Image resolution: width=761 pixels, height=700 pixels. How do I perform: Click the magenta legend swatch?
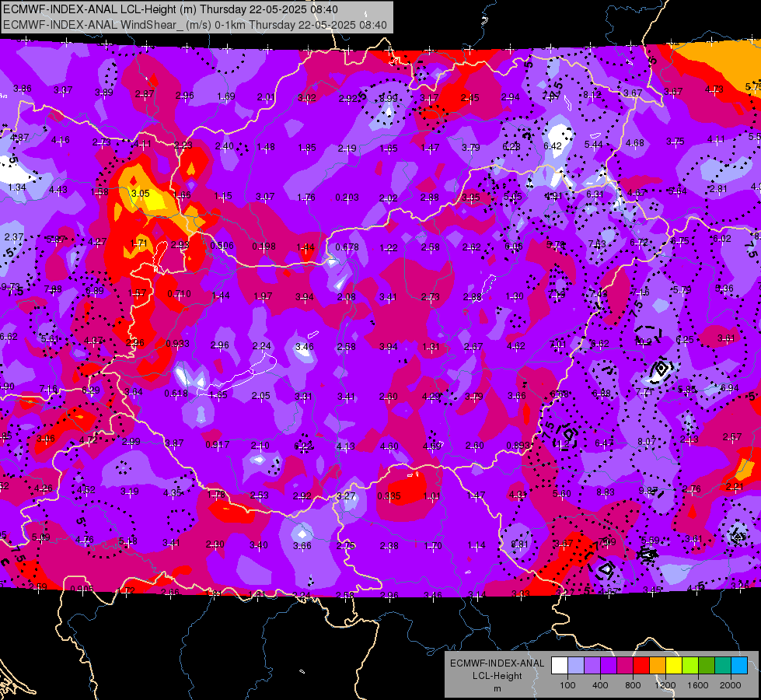625,666
